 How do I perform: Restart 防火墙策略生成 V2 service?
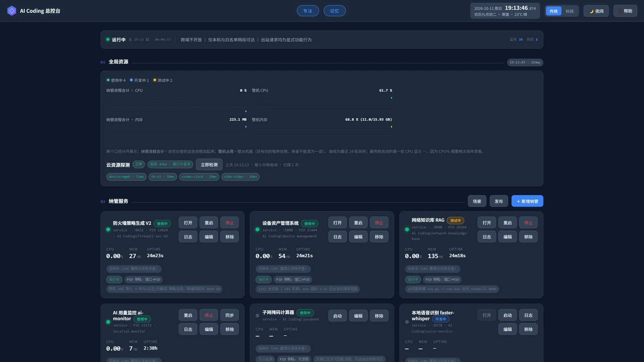pos(209,223)
